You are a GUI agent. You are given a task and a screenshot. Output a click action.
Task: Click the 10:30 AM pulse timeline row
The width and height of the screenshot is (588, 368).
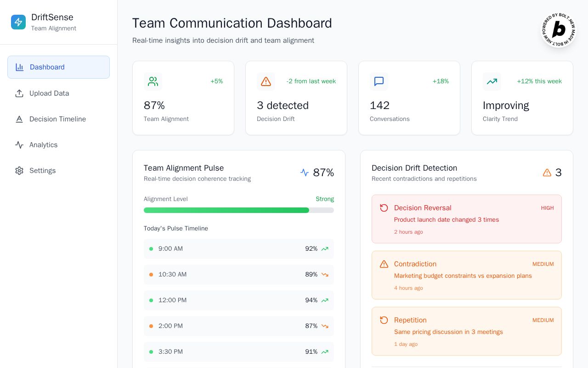click(x=239, y=275)
